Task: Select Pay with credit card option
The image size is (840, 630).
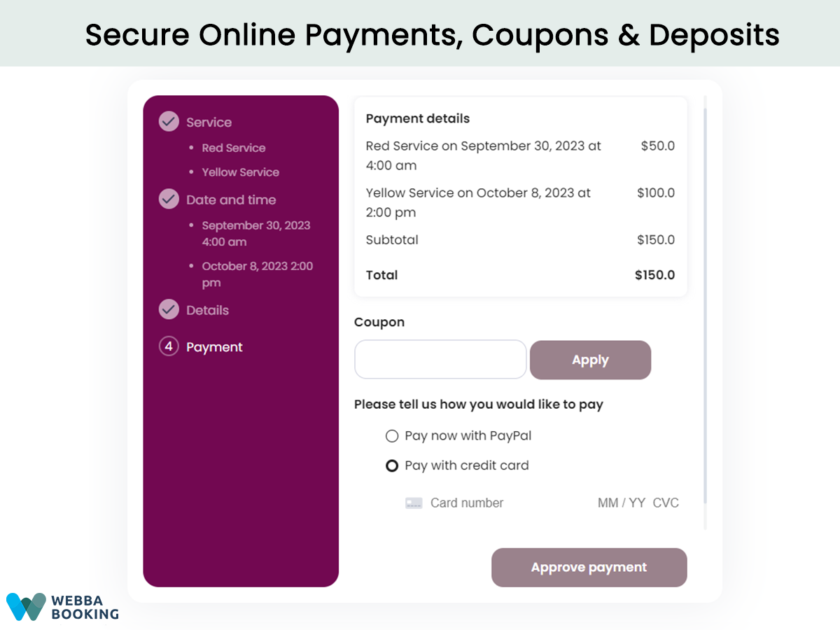Action: 392,465
